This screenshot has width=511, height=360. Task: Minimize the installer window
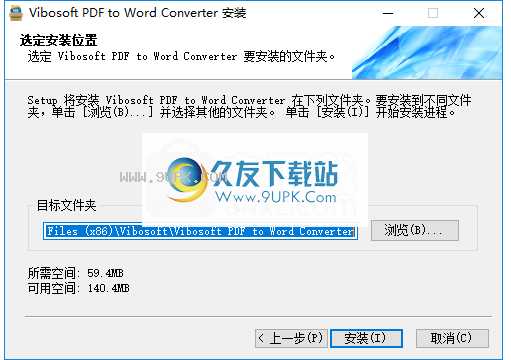point(388,13)
